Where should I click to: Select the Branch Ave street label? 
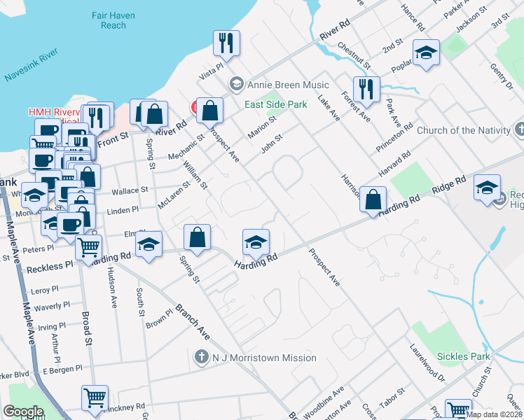click(x=193, y=322)
